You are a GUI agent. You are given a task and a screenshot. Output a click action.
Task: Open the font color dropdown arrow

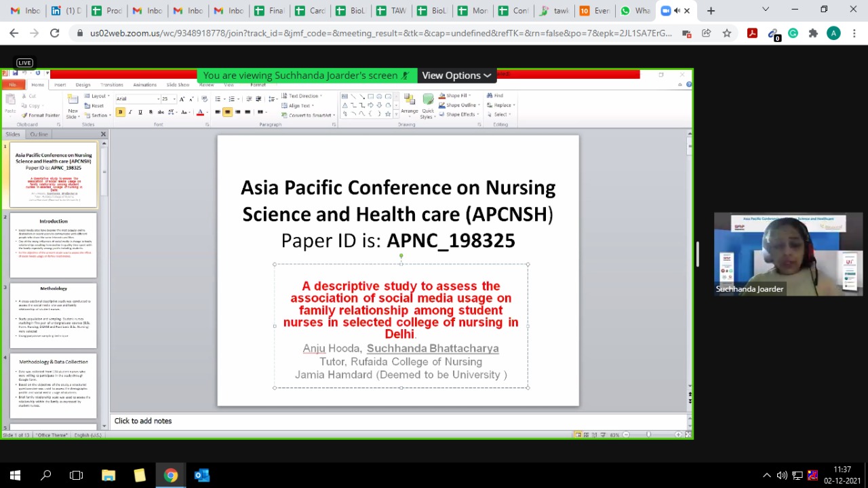pos(208,112)
